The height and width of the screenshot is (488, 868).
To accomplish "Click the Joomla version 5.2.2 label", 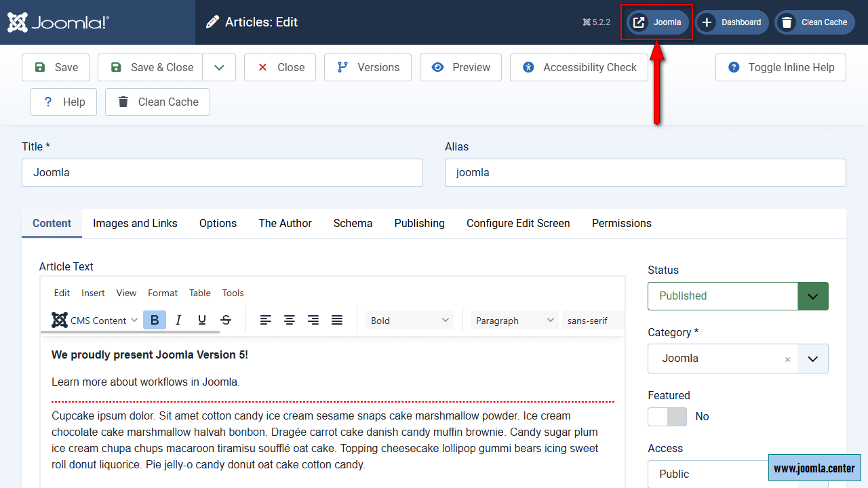I will tap(597, 22).
